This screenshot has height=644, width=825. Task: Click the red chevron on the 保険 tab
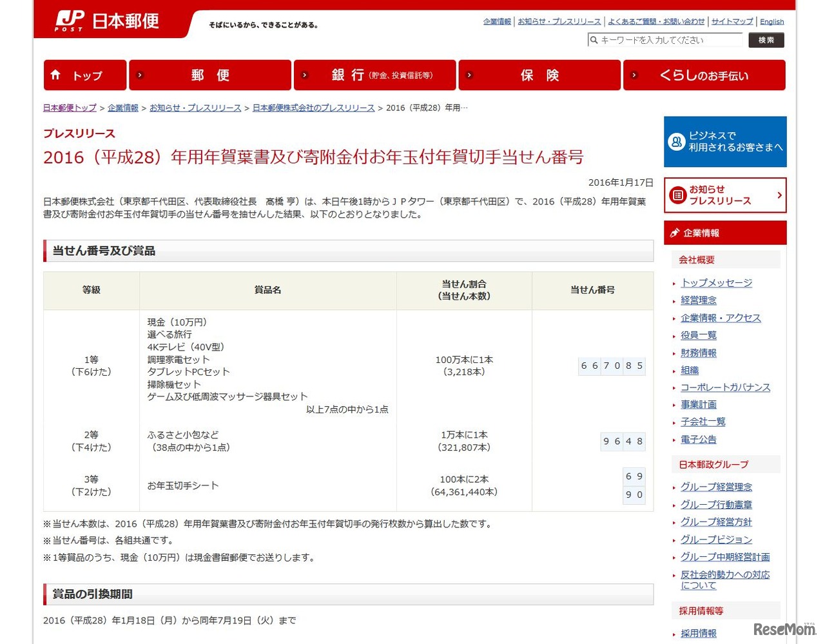point(468,75)
